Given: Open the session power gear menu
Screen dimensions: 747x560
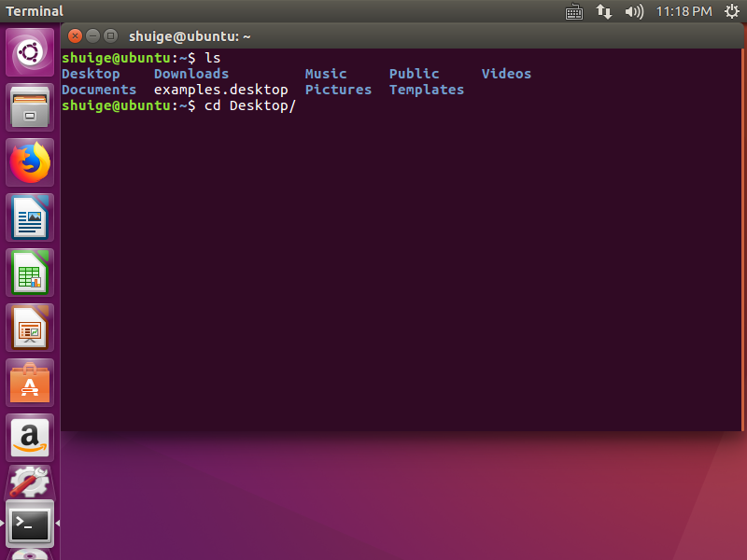Looking at the screenshot, I should (x=732, y=11).
